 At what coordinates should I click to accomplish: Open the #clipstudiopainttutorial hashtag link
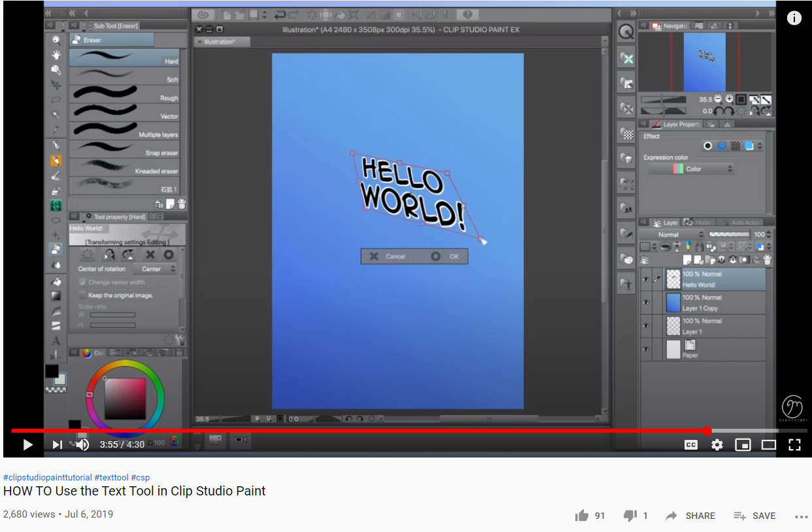pyautogui.click(x=48, y=478)
